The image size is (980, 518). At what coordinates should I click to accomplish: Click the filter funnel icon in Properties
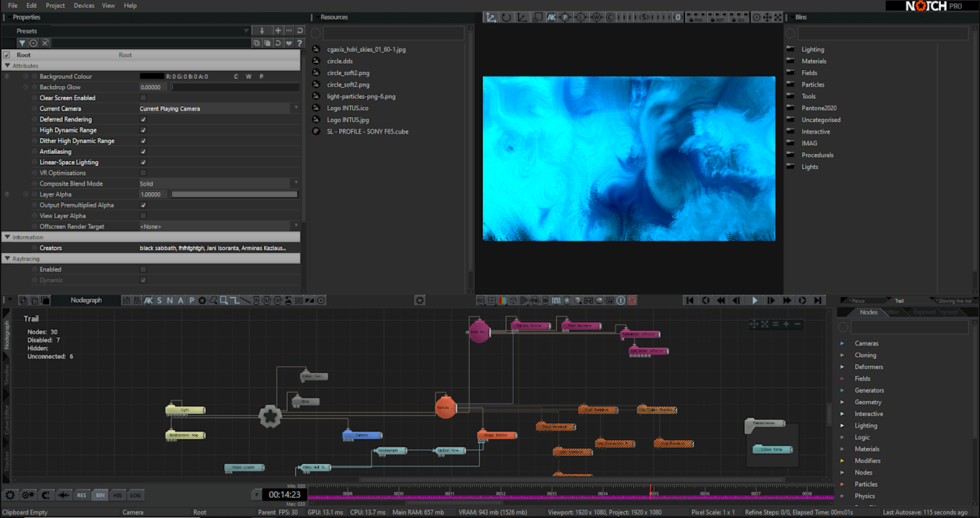pos(22,43)
